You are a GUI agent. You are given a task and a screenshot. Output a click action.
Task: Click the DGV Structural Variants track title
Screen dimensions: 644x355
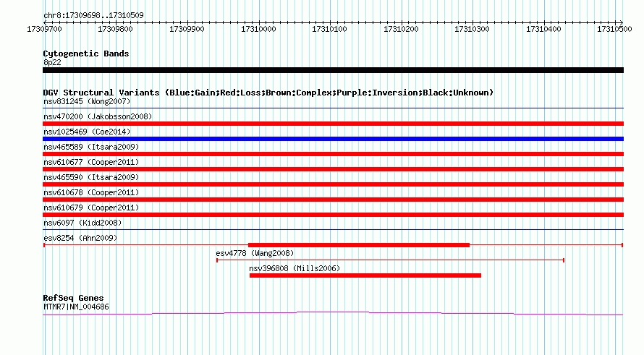[268, 93]
